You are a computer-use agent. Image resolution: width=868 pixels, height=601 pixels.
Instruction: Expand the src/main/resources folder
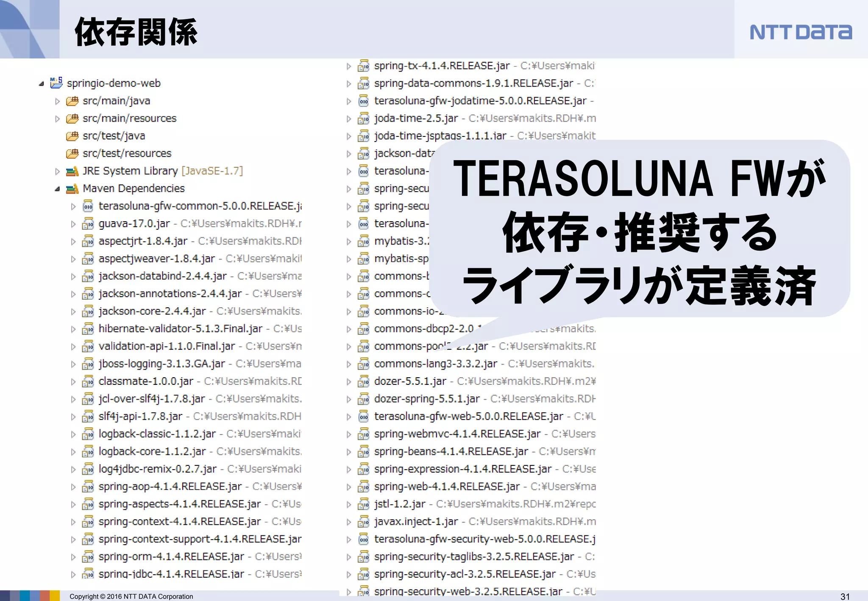(57, 119)
